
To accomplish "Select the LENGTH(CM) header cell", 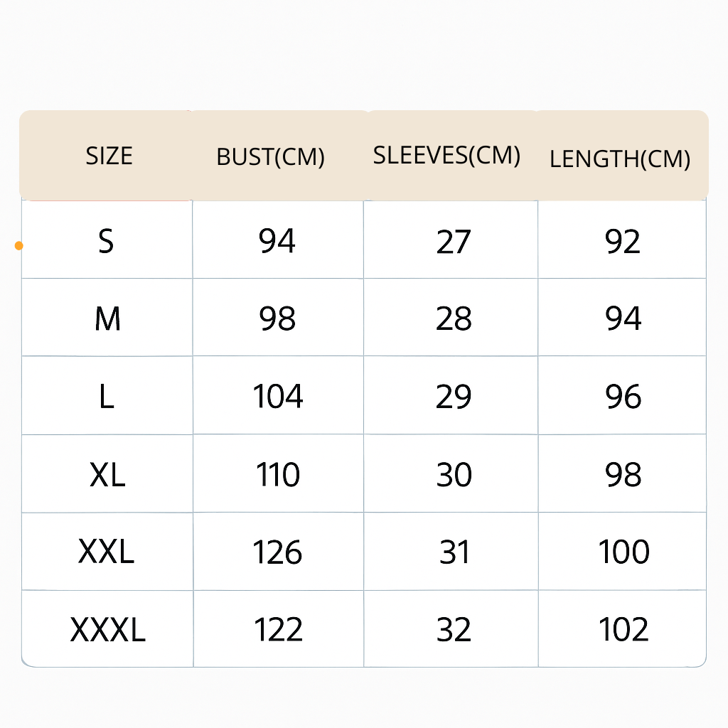I will click(620, 159).
